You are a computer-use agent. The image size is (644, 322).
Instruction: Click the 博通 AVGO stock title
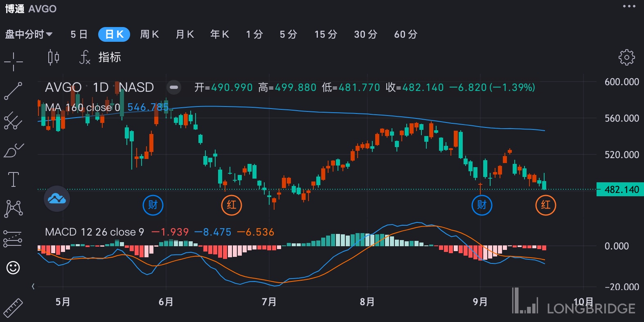[31, 9]
